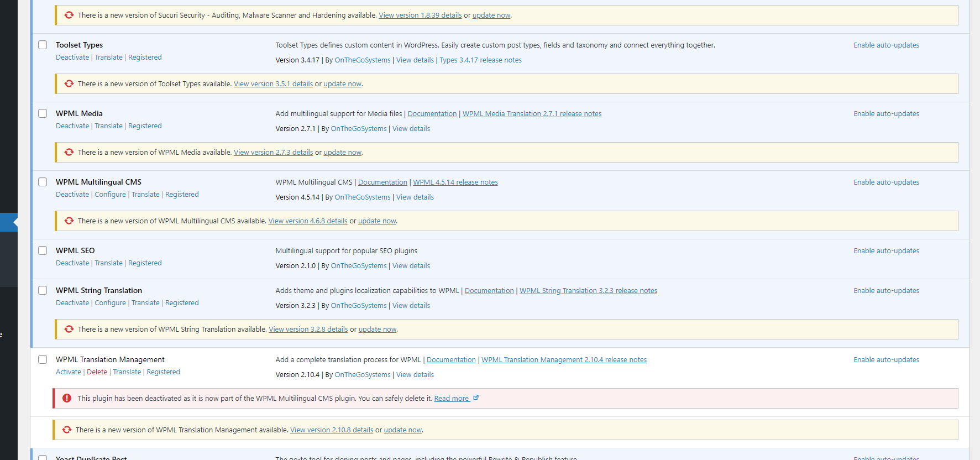The height and width of the screenshot is (460, 980).
Task: Deactivate the WPML Media plugin
Action: click(x=72, y=126)
